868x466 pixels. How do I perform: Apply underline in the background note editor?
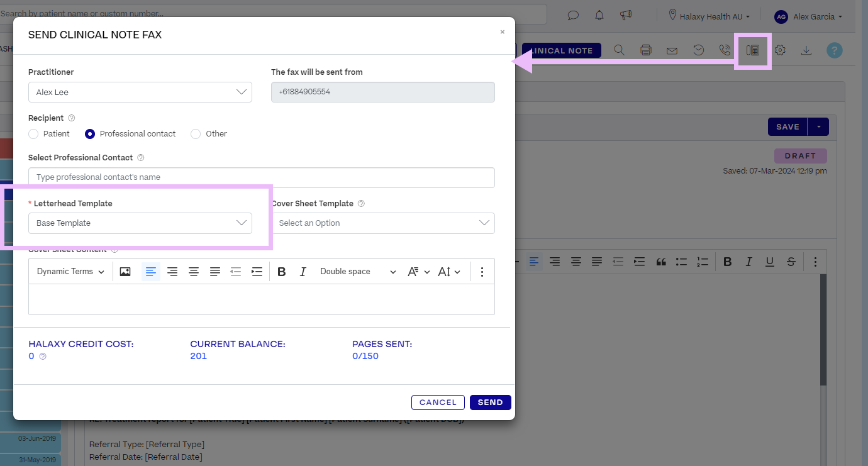(x=770, y=262)
